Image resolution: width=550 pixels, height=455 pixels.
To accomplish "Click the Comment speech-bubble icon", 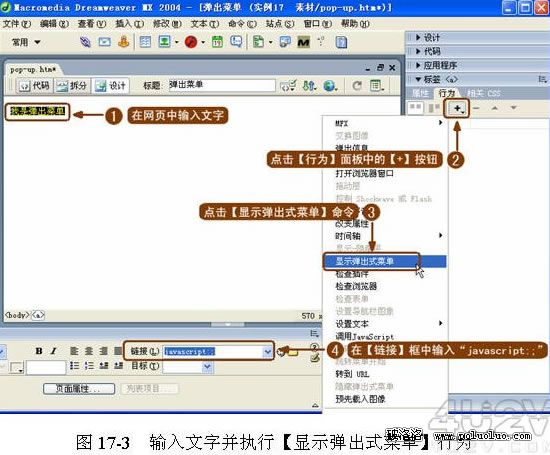I will pos(236,42).
